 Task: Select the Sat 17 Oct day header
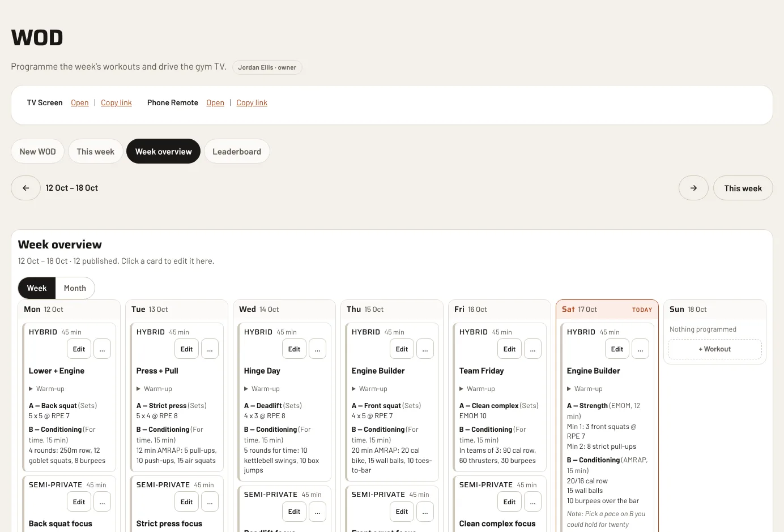[x=607, y=310]
